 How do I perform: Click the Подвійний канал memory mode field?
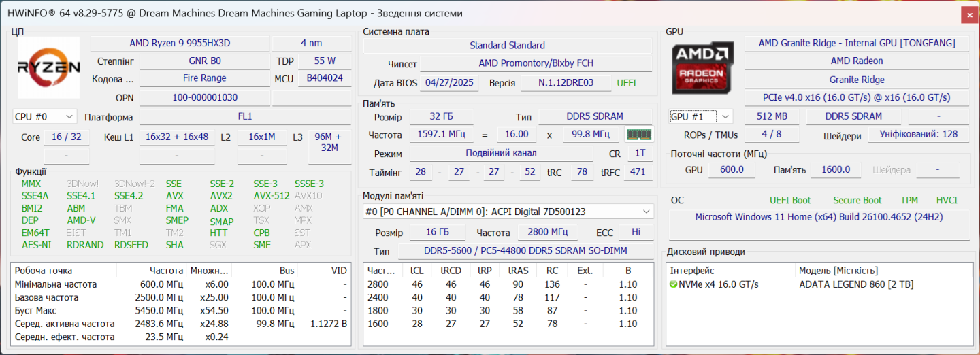pyautogui.click(x=502, y=153)
